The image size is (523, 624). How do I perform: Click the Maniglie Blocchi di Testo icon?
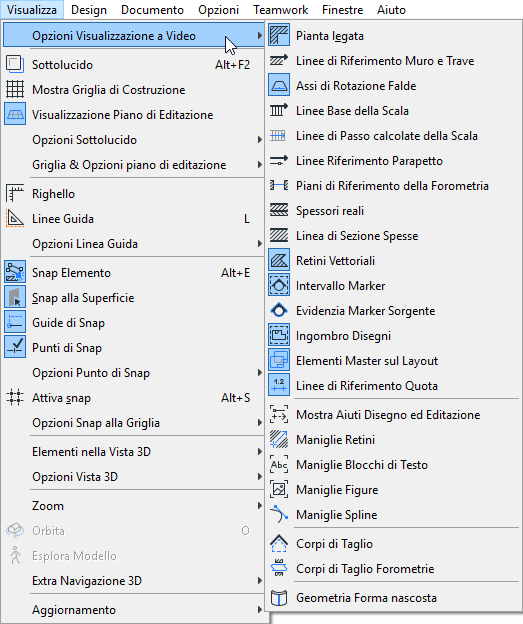coord(279,464)
